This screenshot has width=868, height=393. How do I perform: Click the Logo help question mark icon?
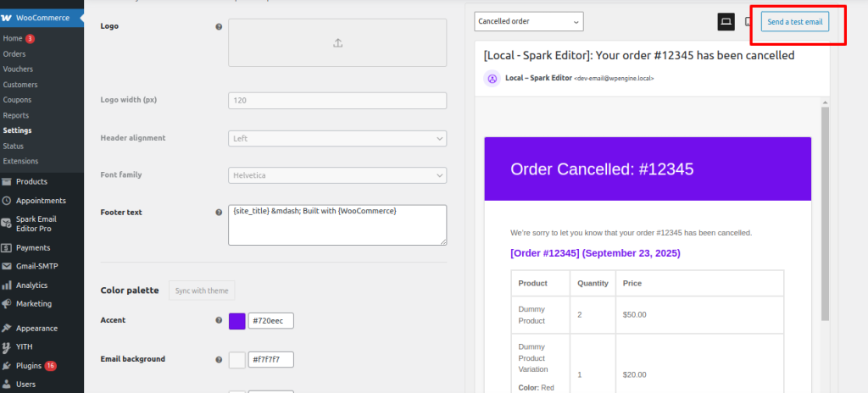pyautogui.click(x=220, y=26)
